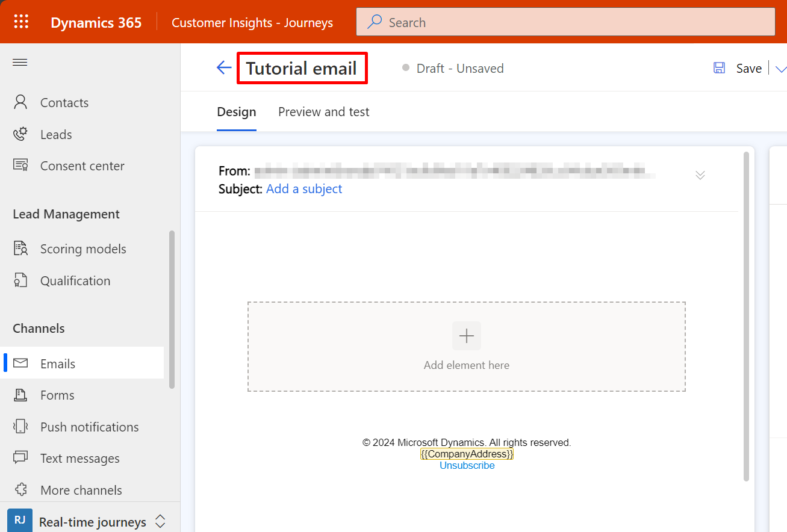The height and width of the screenshot is (532, 787).
Task: Click the Consent center icon
Action: [x=20, y=165]
